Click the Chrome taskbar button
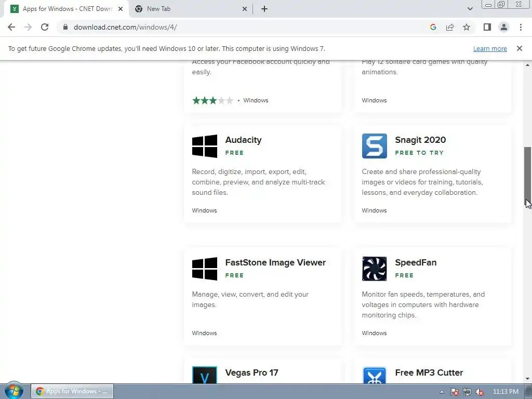 72,391
